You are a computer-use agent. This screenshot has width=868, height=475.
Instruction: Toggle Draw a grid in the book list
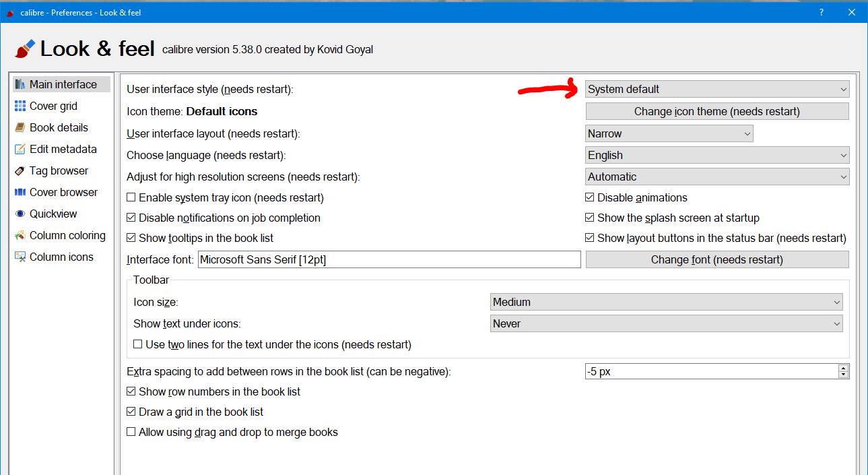(x=131, y=412)
